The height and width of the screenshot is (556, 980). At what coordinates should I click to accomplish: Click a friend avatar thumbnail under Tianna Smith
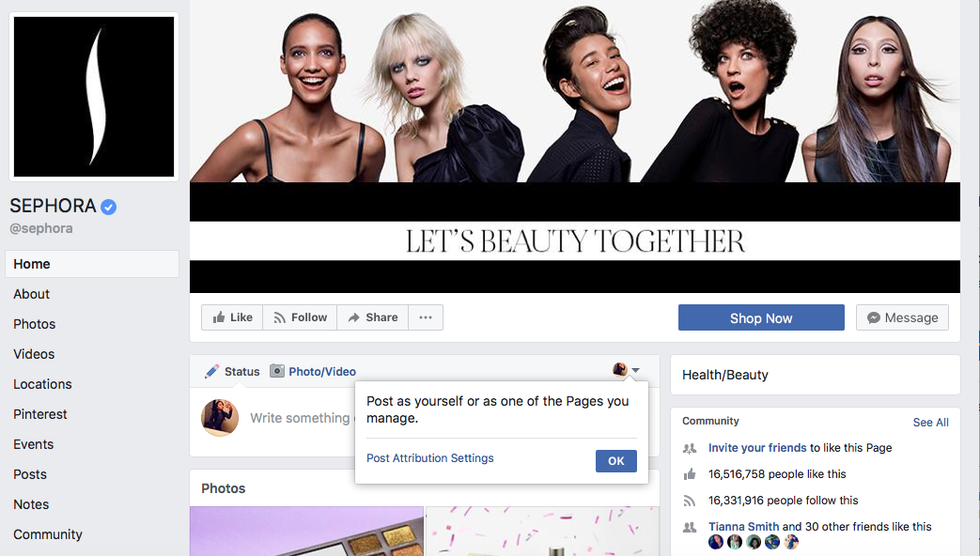tap(715, 542)
